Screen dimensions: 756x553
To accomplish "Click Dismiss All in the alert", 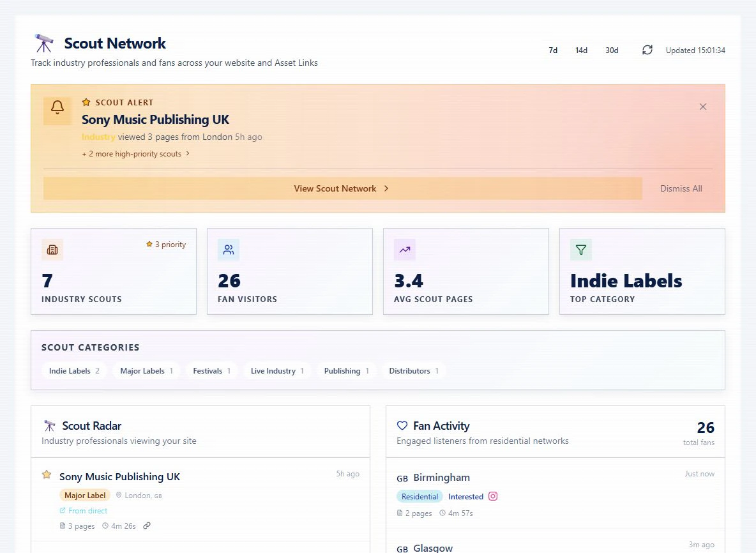I will 681,188.
